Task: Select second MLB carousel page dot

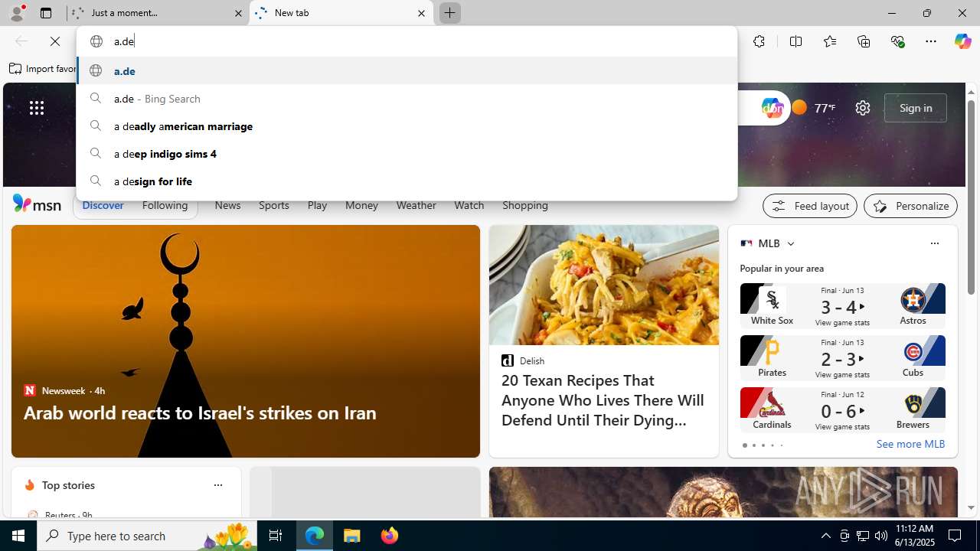Action: [753, 445]
